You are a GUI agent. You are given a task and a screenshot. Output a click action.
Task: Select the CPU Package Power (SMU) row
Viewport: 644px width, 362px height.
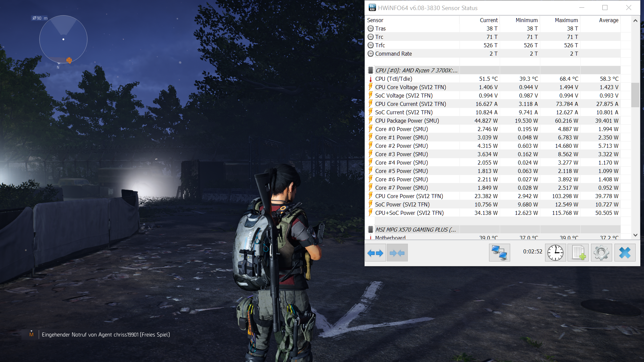pyautogui.click(x=407, y=121)
